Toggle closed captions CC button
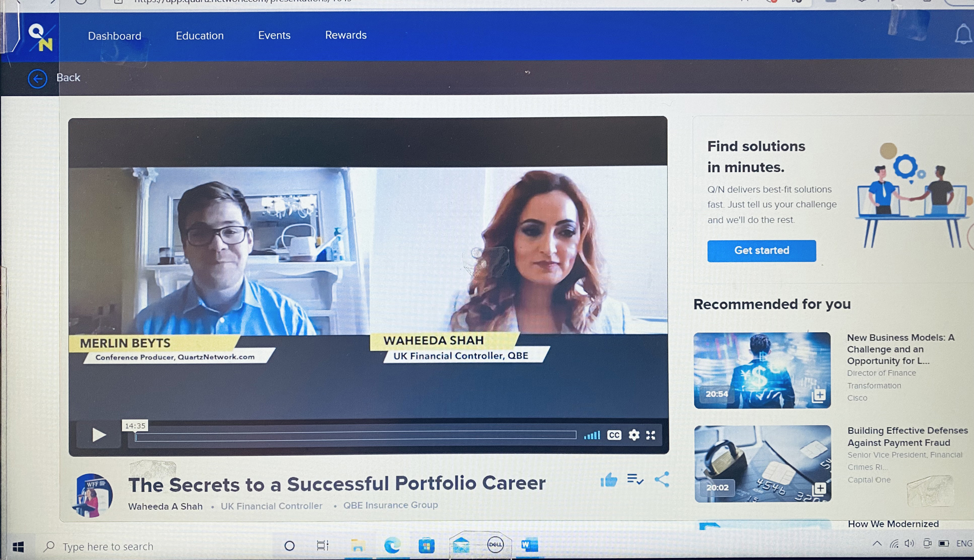Image resolution: width=974 pixels, height=560 pixels. point(614,435)
